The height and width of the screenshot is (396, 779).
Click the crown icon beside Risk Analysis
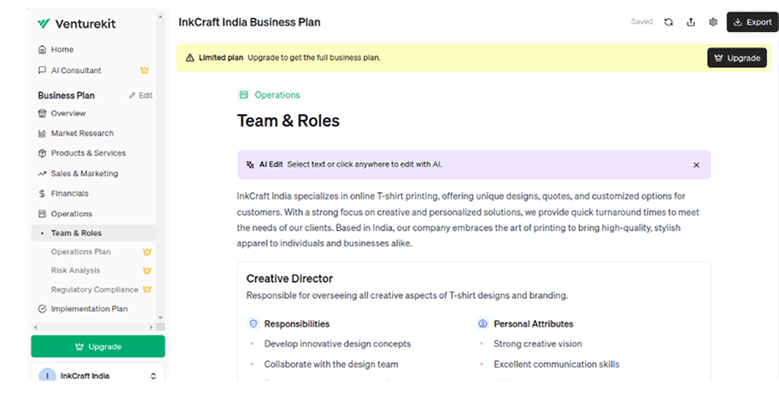[x=147, y=271]
